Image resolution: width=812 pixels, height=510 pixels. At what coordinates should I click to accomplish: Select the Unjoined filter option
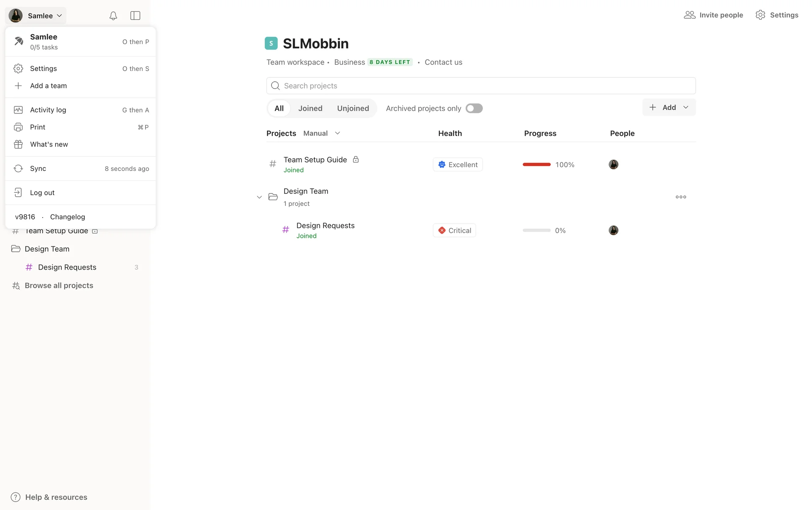pyautogui.click(x=353, y=108)
